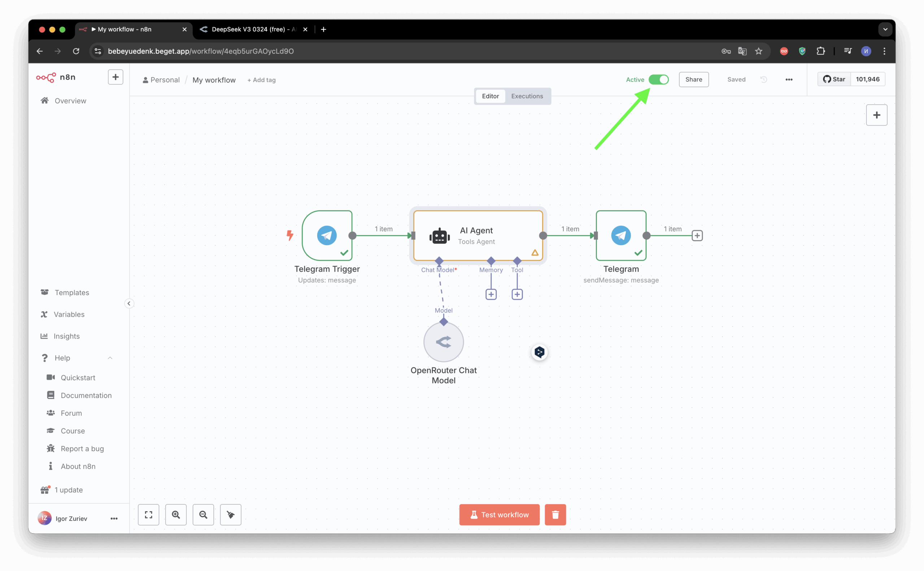Click the zoom out magnifier icon
The height and width of the screenshot is (571, 924).
[203, 514]
